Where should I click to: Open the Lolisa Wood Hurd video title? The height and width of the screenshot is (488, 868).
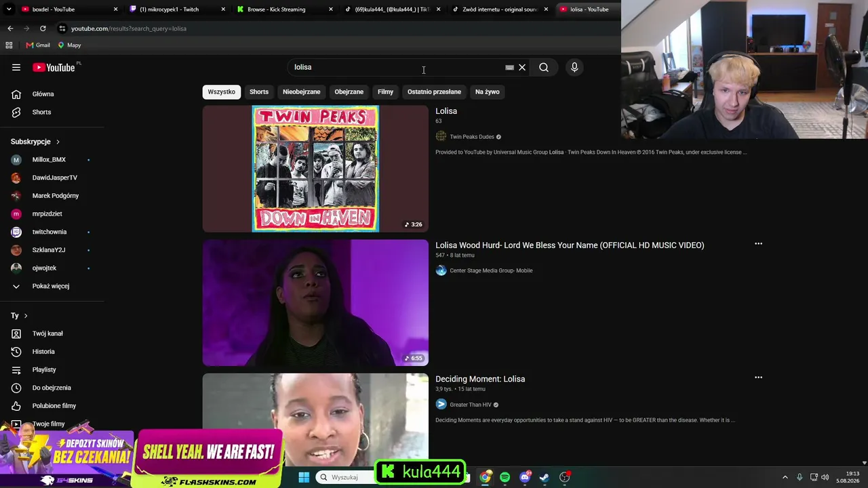click(570, 245)
